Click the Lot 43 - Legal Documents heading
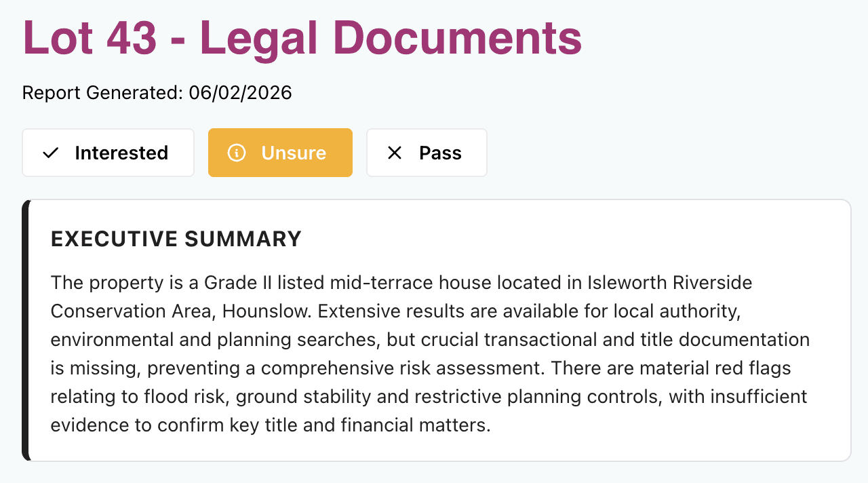868x483 pixels. (x=302, y=39)
